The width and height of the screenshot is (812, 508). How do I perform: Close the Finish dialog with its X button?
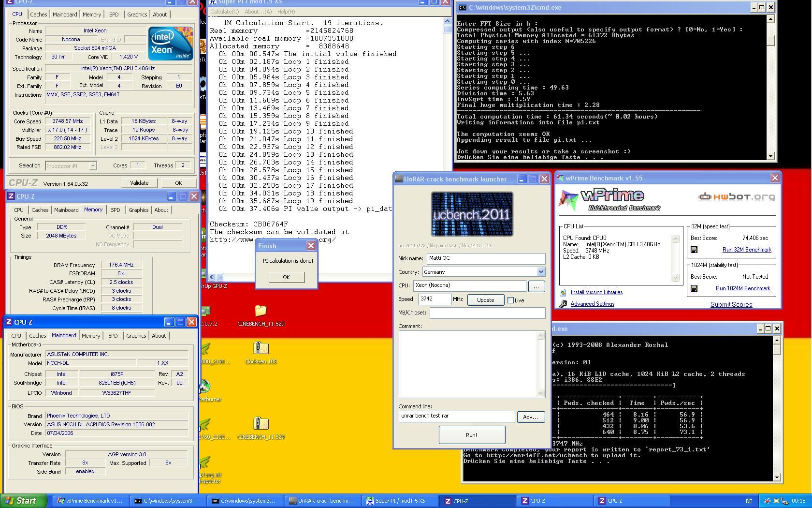(x=311, y=246)
